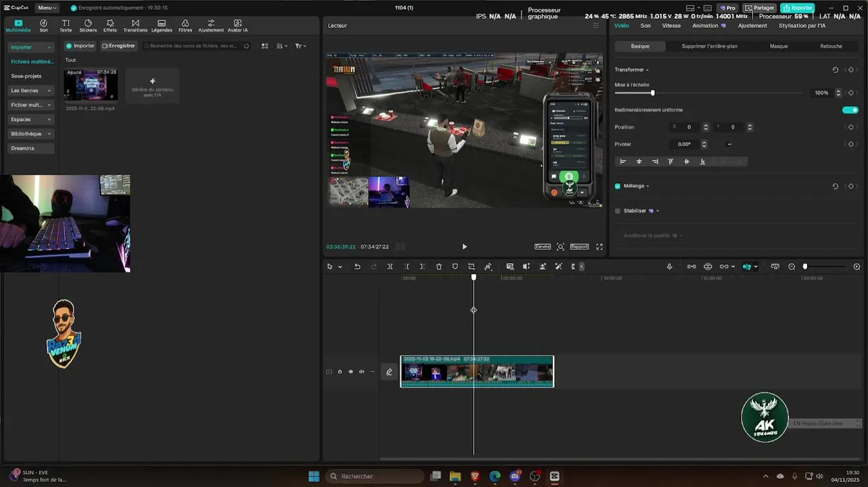Toggle the teal preview-axis snapping button
The height and width of the screenshot is (487, 868).
click(746, 266)
